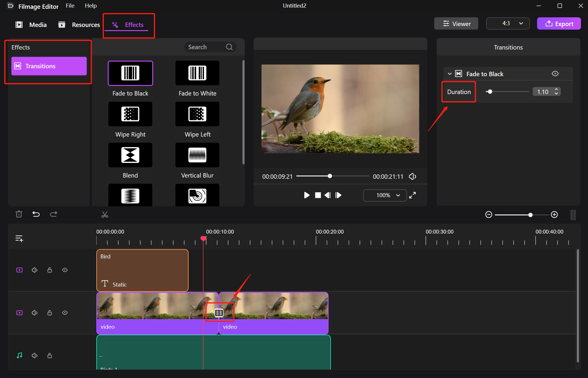Undo the last action

[x=36, y=214]
